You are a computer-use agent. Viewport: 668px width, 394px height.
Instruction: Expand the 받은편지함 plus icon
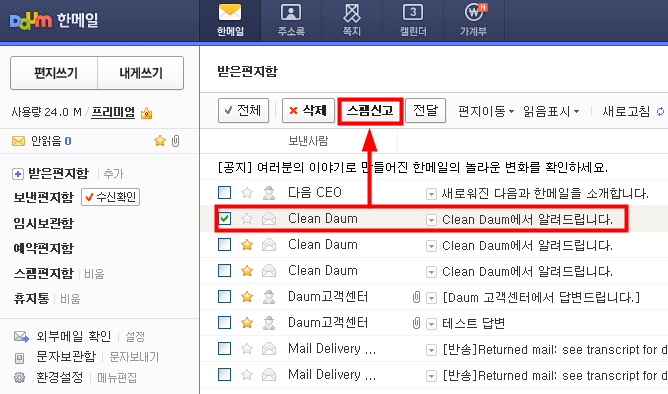tap(17, 174)
